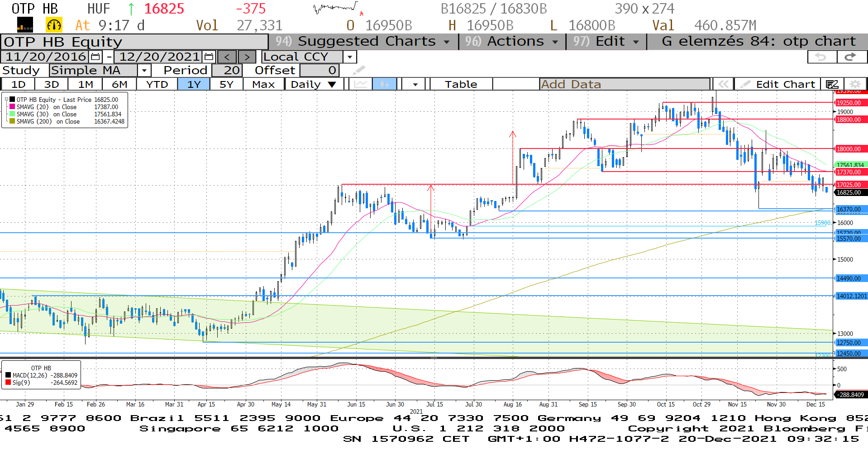The height and width of the screenshot is (464, 868).
Task: Open the annotations toolbar icon
Action: (x=832, y=84)
